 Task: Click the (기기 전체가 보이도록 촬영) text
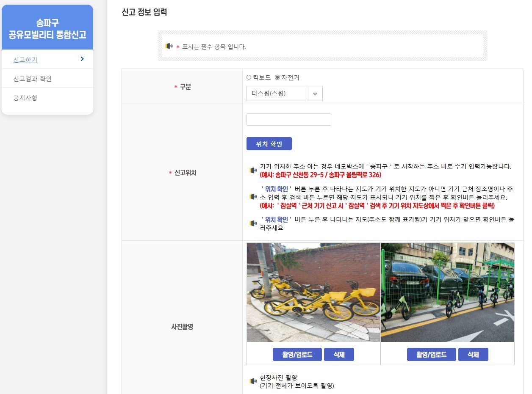(x=297, y=386)
